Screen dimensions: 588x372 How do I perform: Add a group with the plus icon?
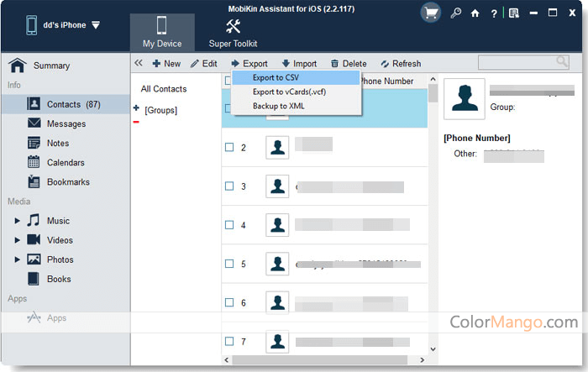tap(136, 108)
